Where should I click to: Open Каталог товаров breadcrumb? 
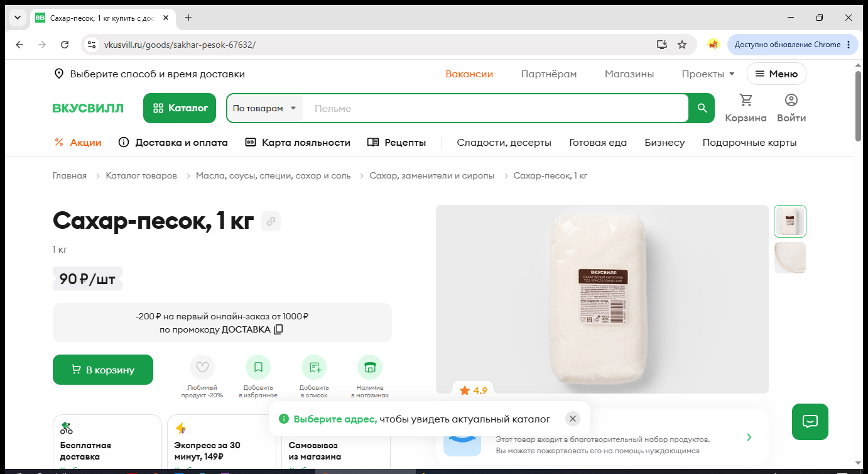pos(141,176)
